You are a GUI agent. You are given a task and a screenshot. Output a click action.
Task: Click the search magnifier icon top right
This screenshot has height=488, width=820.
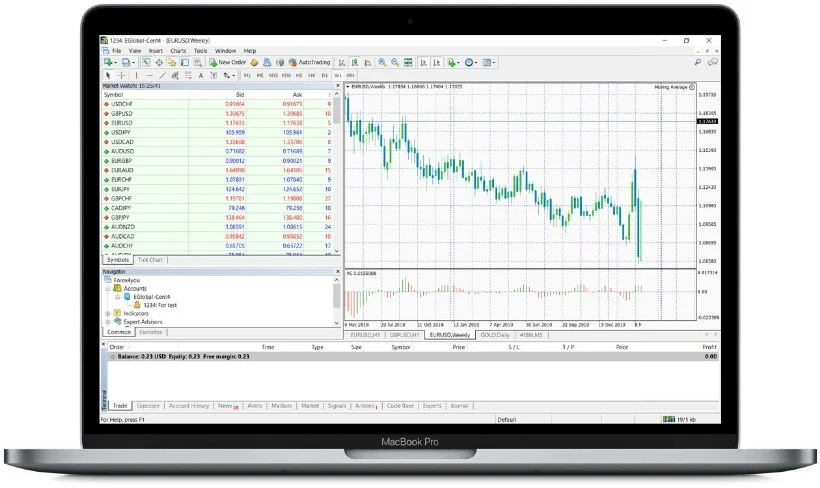698,62
